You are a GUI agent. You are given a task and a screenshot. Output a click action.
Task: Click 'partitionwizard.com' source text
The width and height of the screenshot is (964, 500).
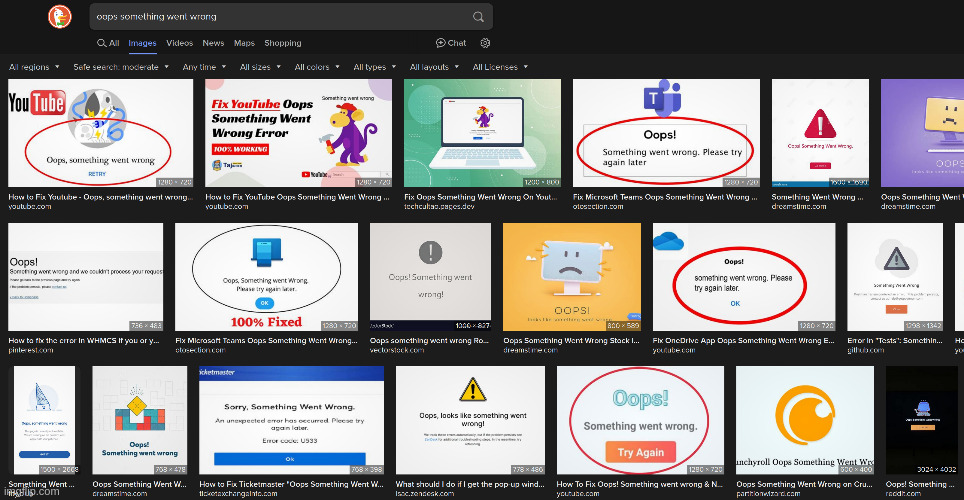click(768, 493)
